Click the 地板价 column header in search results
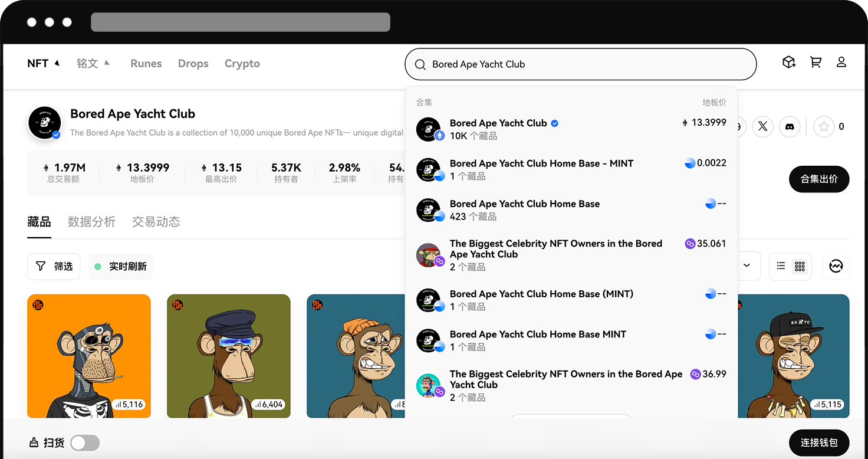This screenshot has height=459, width=868. pyautogui.click(x=714, y=103)
